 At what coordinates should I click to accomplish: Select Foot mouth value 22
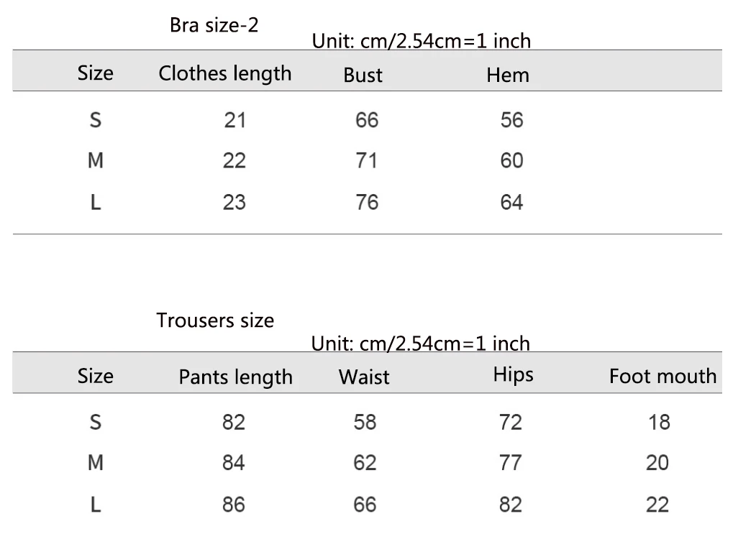[657, 505]
